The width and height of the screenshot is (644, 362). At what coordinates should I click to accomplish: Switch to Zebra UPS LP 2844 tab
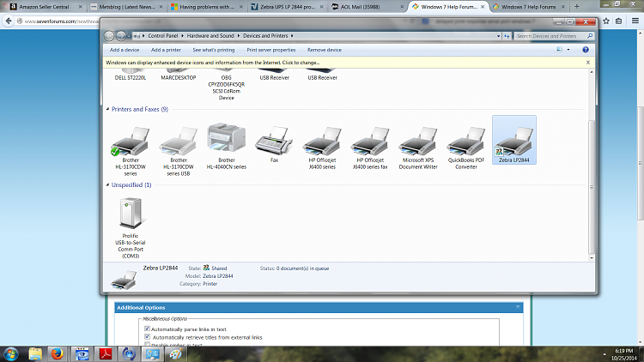tap(288, 7)
